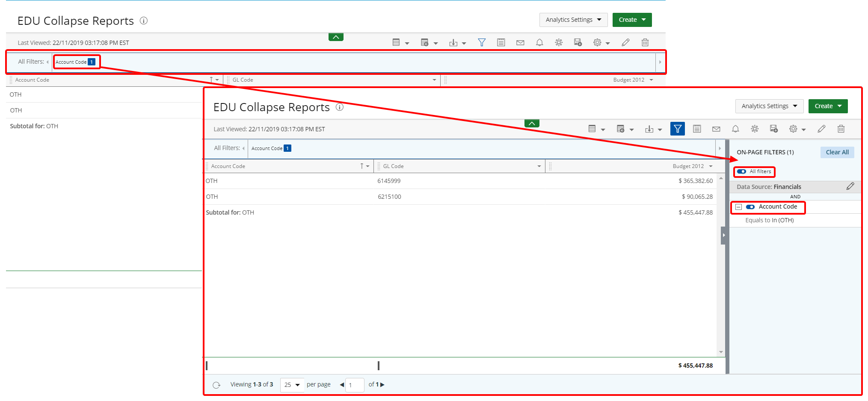
Task: Click the refresh icon in the pagination bar
Action: tap(216, 385)
